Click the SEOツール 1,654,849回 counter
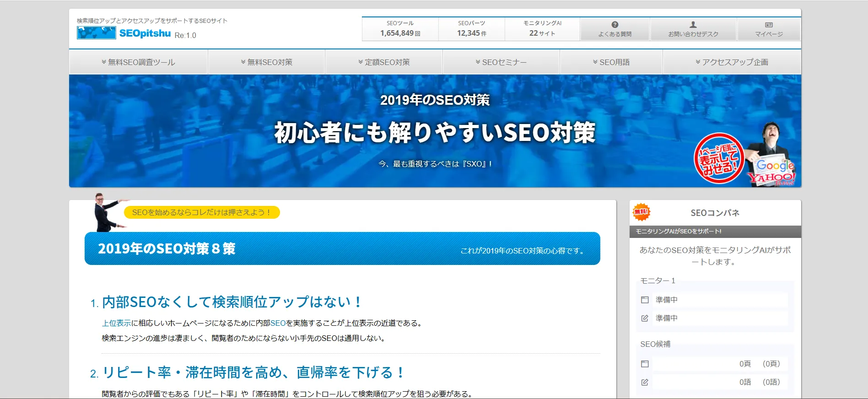 [400, 29]
